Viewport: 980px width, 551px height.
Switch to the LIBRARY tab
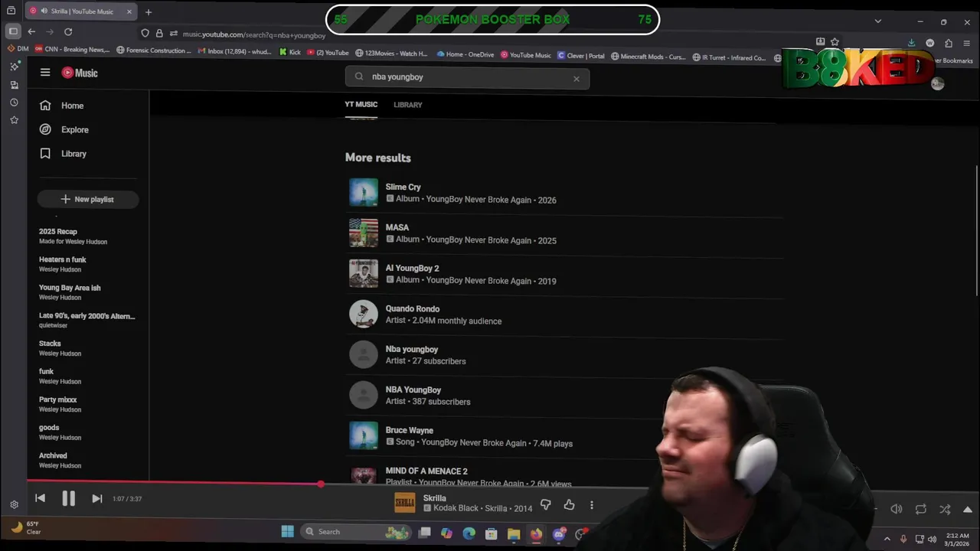click(x=407, y=105)
